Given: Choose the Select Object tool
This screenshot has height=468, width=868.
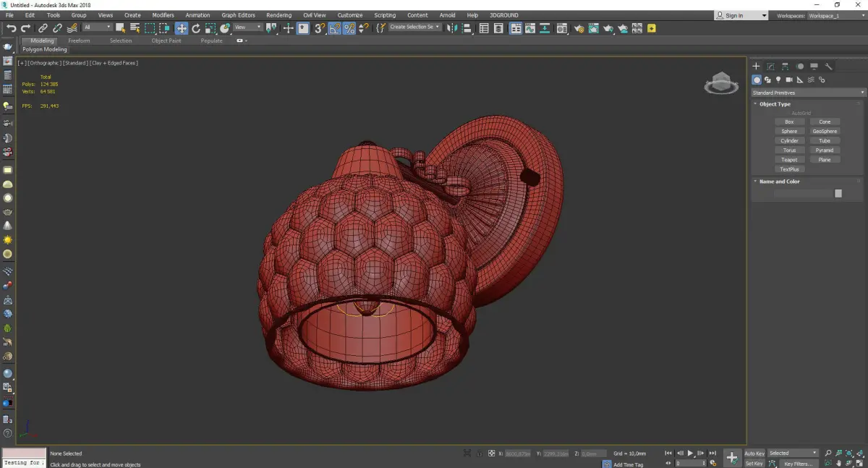Looking at the screenshot, I should pos(120,28).
